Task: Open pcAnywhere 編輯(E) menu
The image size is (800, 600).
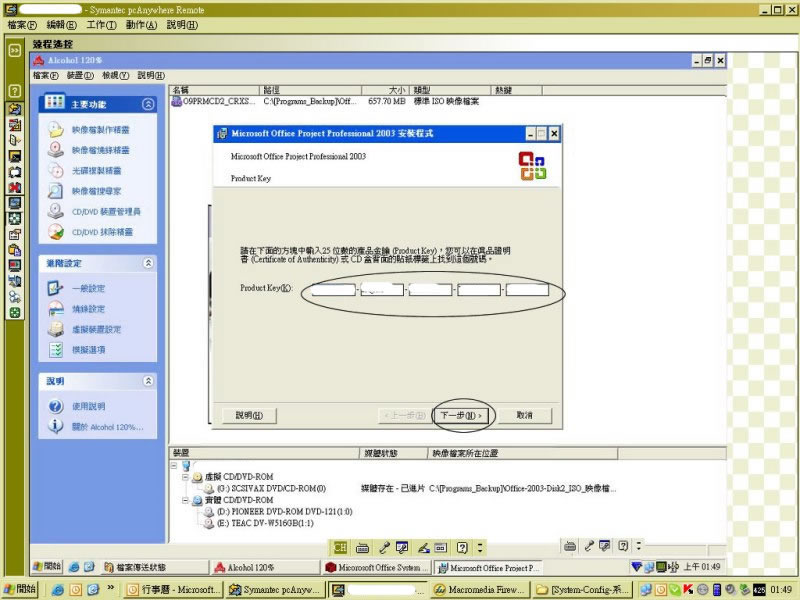Action: [61, 25]
